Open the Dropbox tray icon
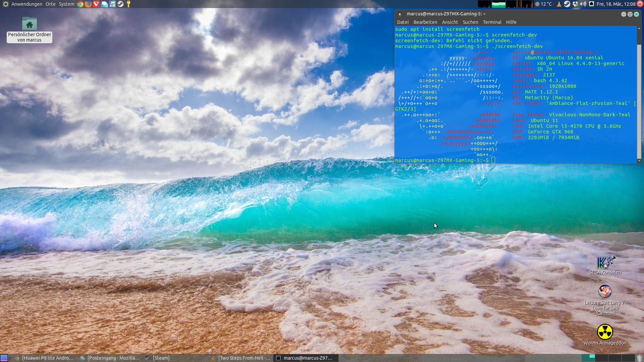Image resolution: width=644 pixels, height=362 pixels. click(x=575, y=4)
